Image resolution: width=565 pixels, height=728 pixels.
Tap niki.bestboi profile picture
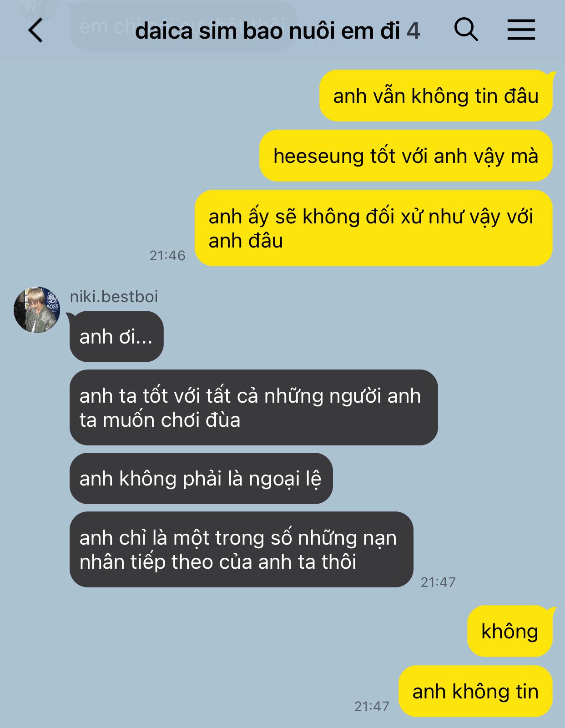(37, 310)
